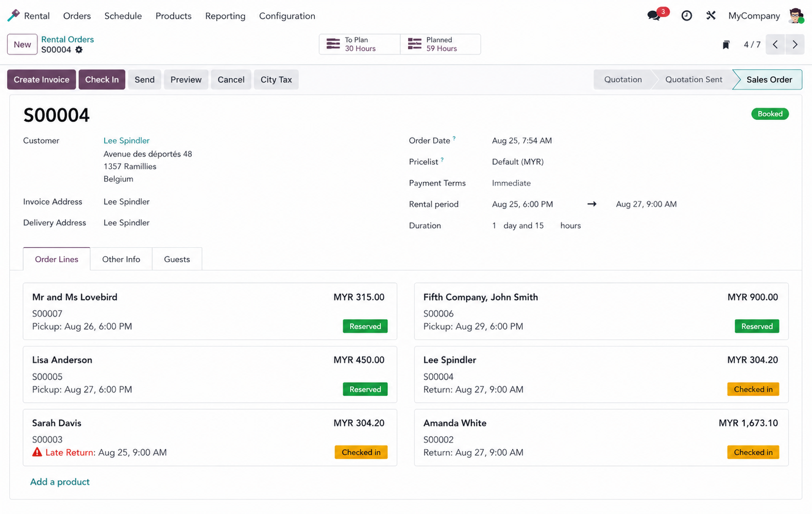
Task: Click the Lee Spindler customer link
Action: click(x=126, y=141)
